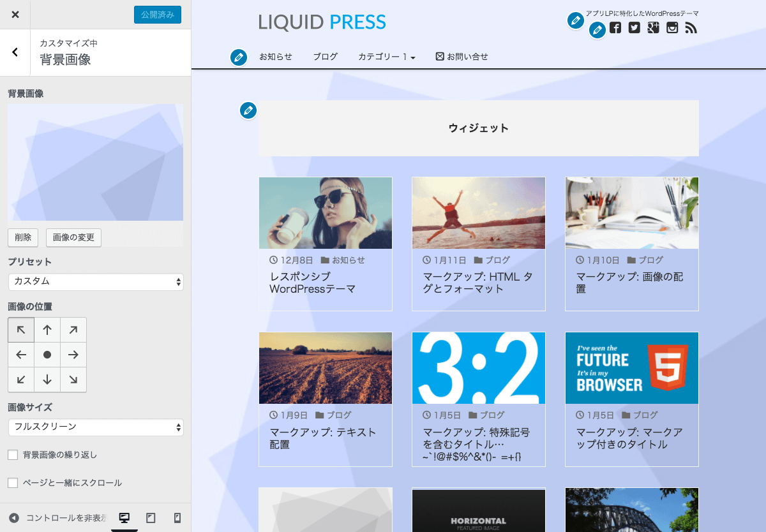Click edit pencil beside navigation menu
The image size is (766, 532).
coord(239,57)
